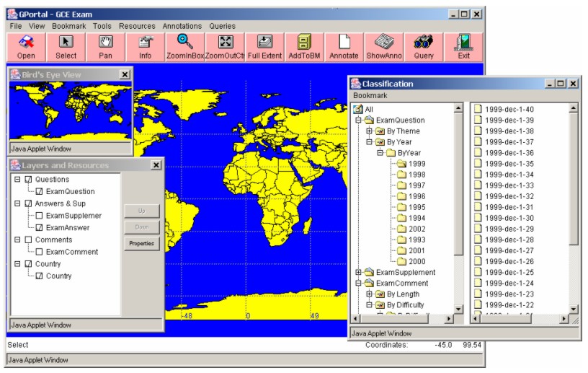Click the Exit door icon
This screenshot has width=588, height=373.
[464, 42]
